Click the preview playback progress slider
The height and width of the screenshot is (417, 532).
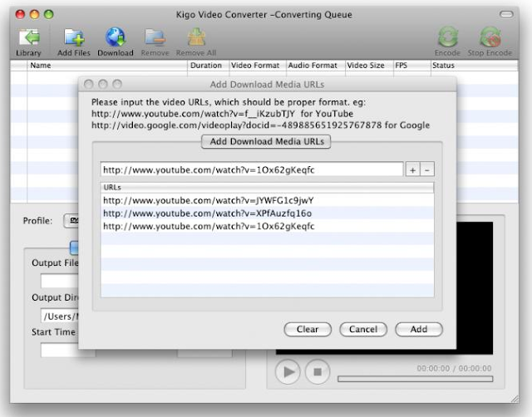click(416, 379)
